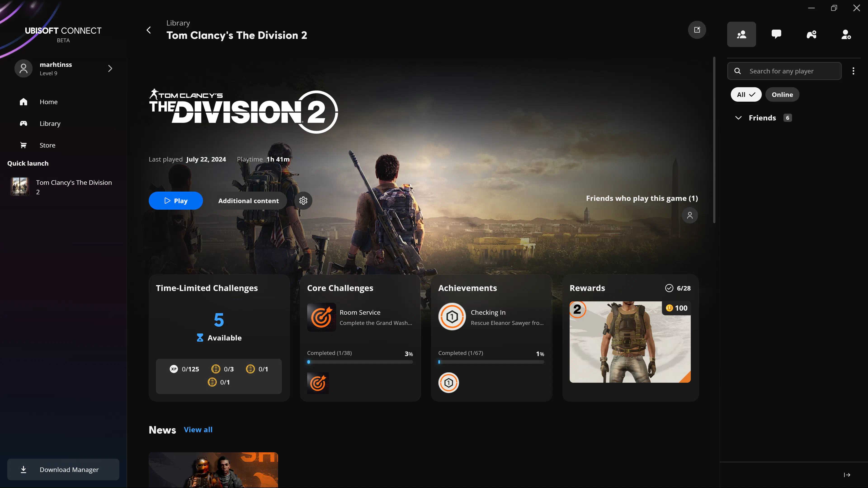Click the XP icon in Time-Limited Challenges
Viewport: 868px width, 488px height.
click(x=174, y=369)
